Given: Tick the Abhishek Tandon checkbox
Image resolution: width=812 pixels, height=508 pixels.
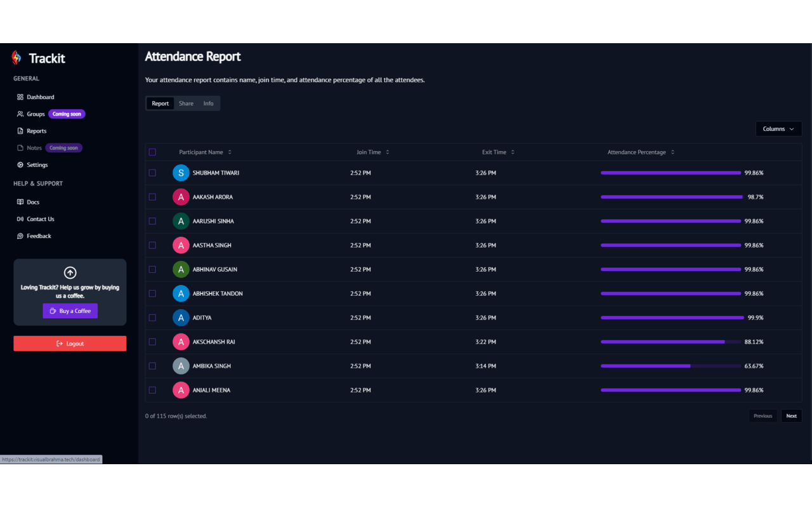Looking at the screenshot, I should click(152, 293).
